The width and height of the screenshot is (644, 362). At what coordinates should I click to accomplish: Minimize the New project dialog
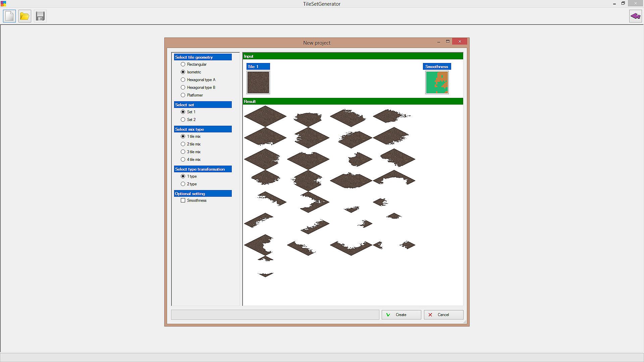pos(439,42)
